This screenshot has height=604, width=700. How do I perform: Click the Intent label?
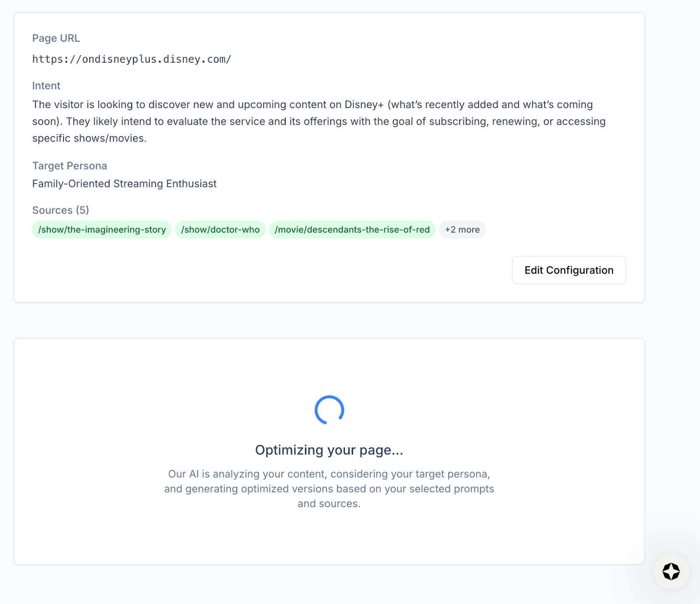click(x=46, y=86)
